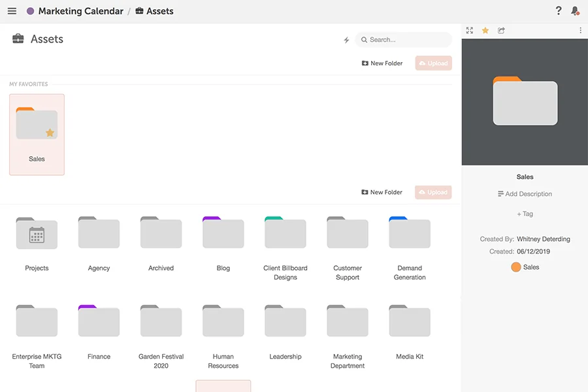This screenshot has height=392, width=588.
Task: Open the three-dot overflow menu
Action: [581, 30]
